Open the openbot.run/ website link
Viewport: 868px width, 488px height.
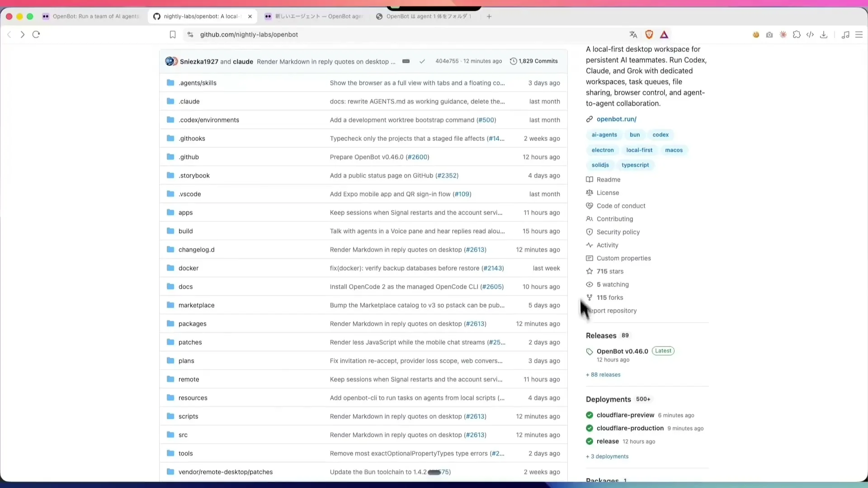pos(616,119)
